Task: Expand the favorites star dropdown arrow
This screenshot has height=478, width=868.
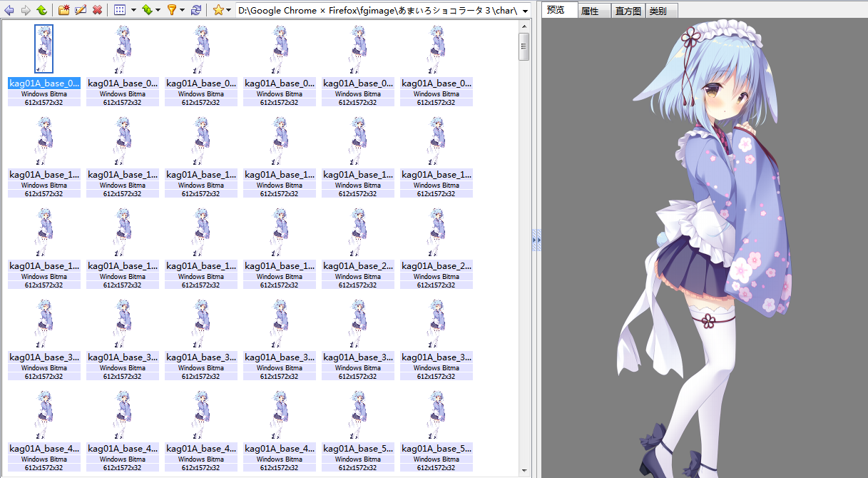Action: click(x=228, y=11)
